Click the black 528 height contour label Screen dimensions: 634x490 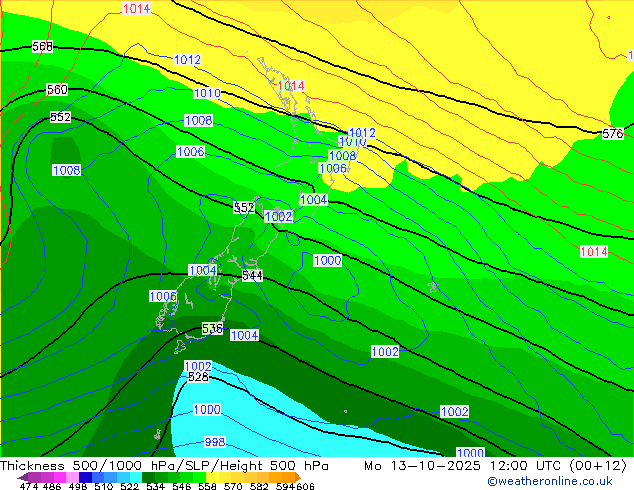pyautogui.click(x=198, y=377)
